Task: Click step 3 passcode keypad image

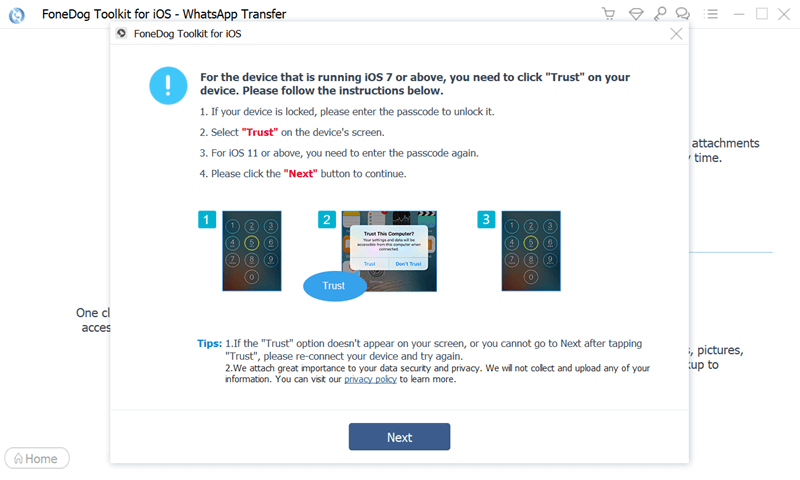Action: (x=531, y=251)
